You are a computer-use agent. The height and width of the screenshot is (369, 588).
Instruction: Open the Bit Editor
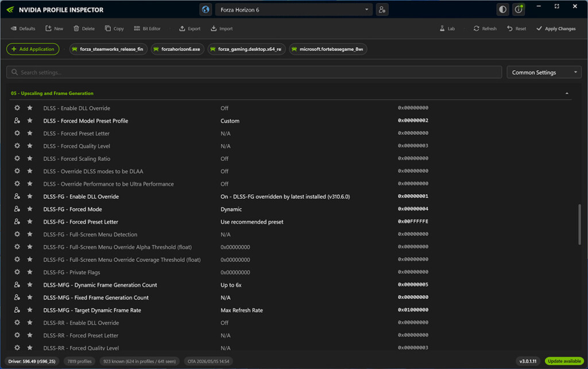click(x=147, y=29)
